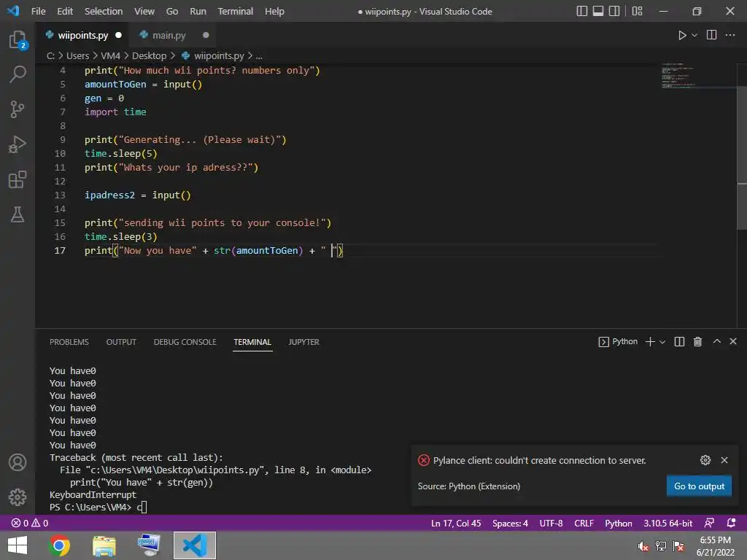Image resolution: width=747 pixels, height=560 pixels.
Task: Maximize the panel size chevron
Action: [x=716, y=341]
